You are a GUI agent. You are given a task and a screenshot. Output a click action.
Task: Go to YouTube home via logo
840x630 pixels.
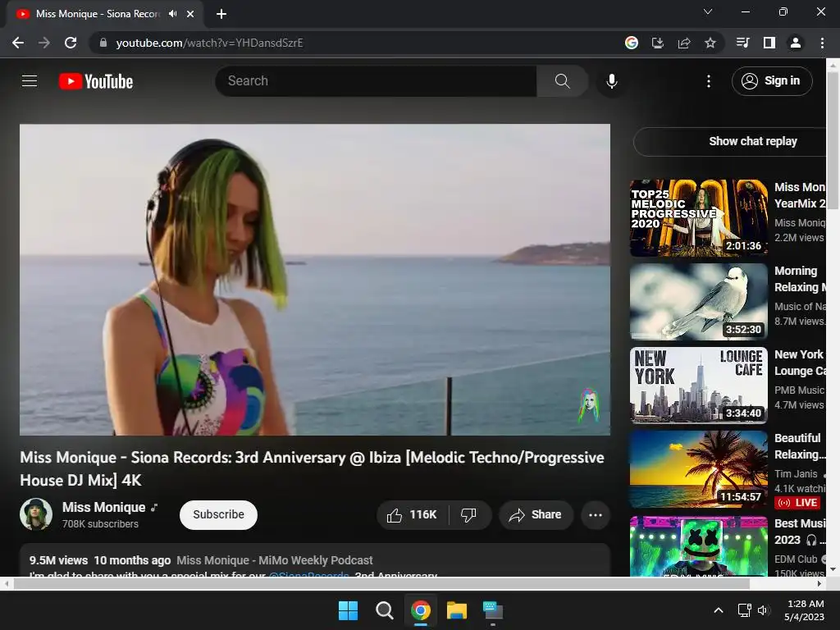[96, 81]
